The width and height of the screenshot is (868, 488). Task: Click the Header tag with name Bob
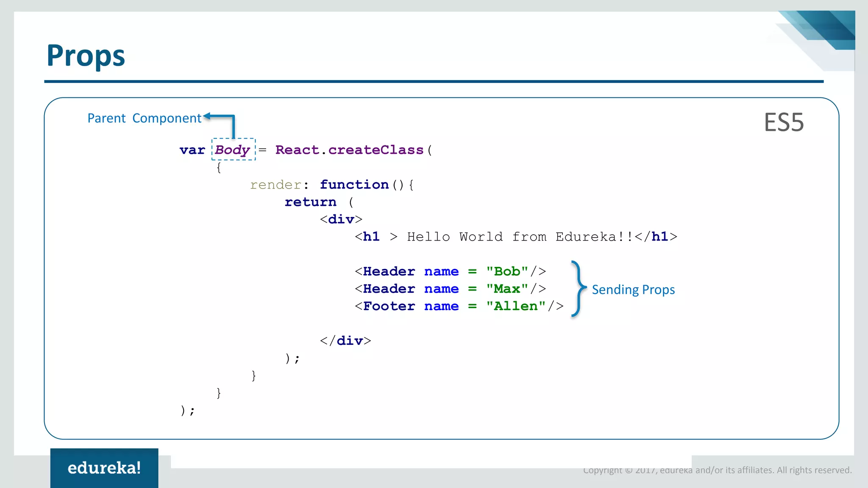point(450,272)
